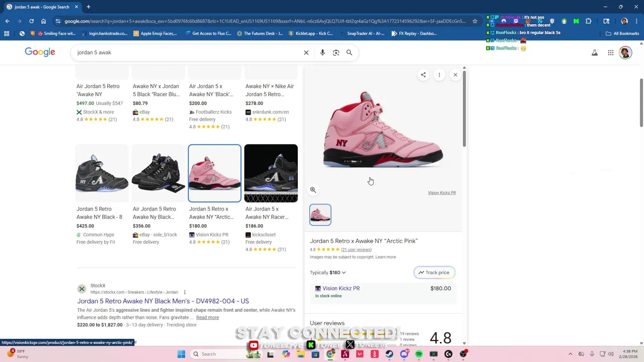The height and width of the screenshot is (362, 644).
Task: Open StockX result options menu
Action: (x=185, y=292)
